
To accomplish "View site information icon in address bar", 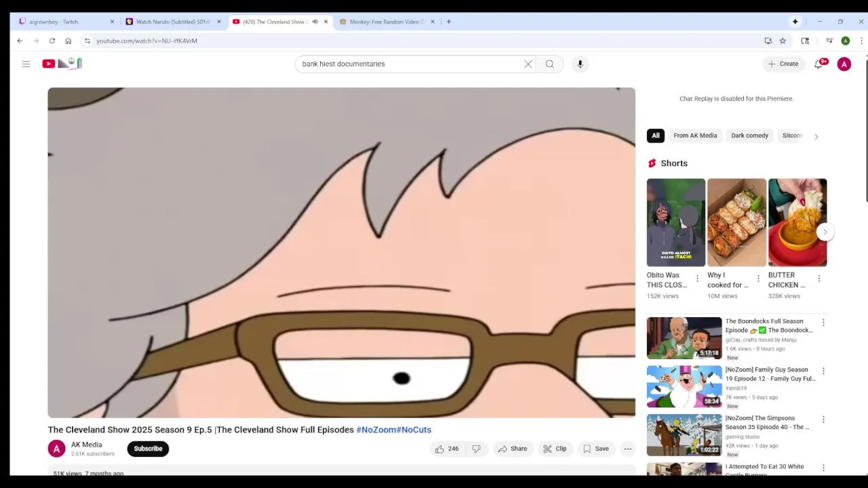I will (87, 41).
